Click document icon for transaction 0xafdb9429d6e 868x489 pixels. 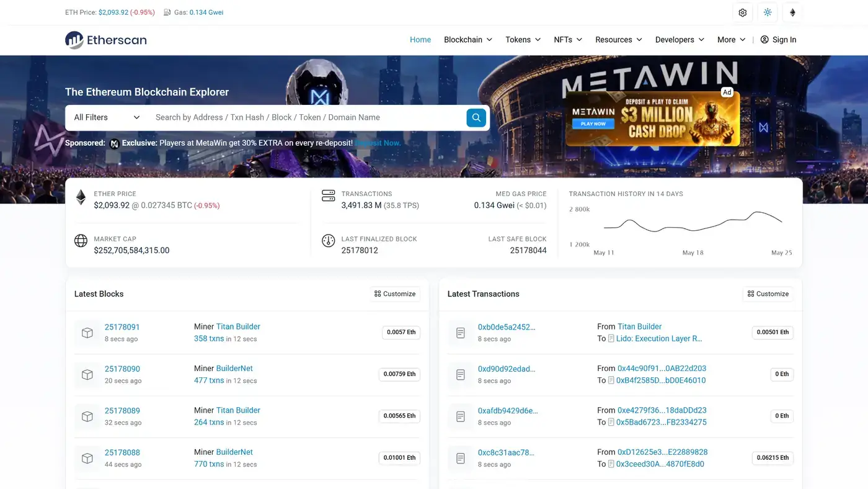pos(461,416)
